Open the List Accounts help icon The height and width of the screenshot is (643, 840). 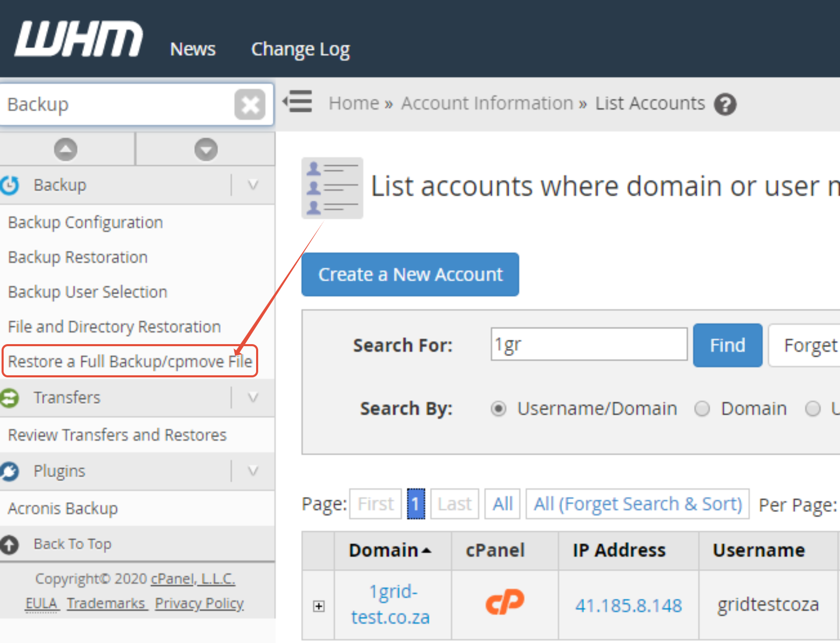pos(725,104)
